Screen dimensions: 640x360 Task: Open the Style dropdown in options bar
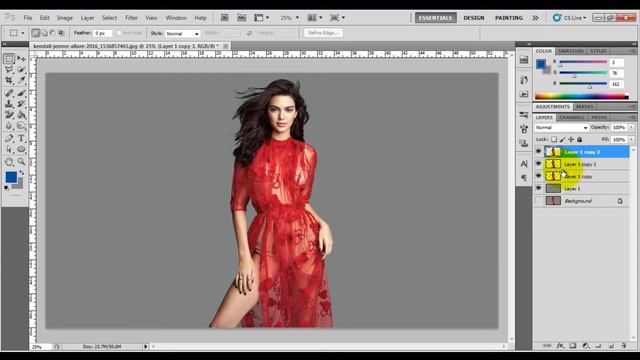pyautogui.click(x=182, y=33)
